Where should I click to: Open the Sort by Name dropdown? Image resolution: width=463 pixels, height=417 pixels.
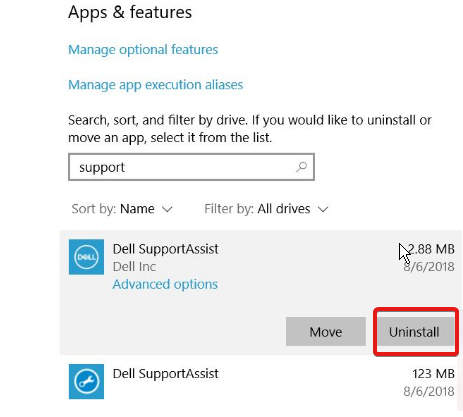click(122, 209)
